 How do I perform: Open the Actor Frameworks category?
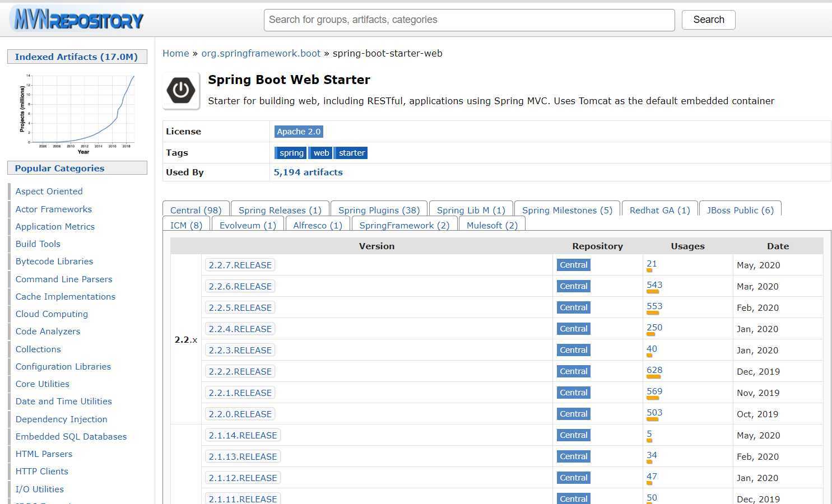53,209
